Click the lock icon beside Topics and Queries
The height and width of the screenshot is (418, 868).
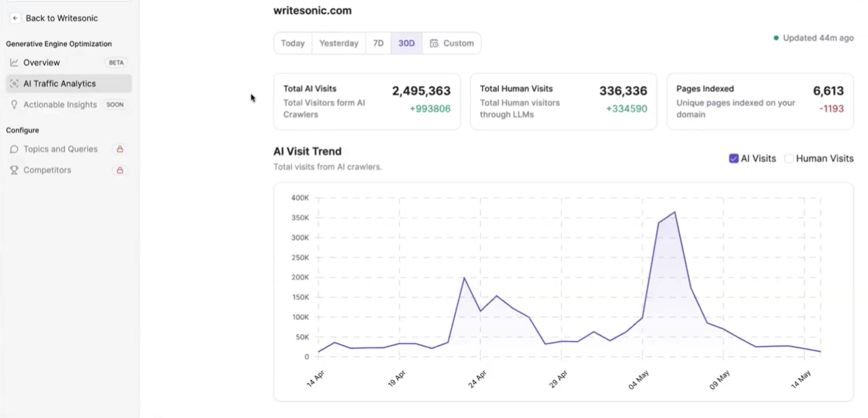(120, 149)
